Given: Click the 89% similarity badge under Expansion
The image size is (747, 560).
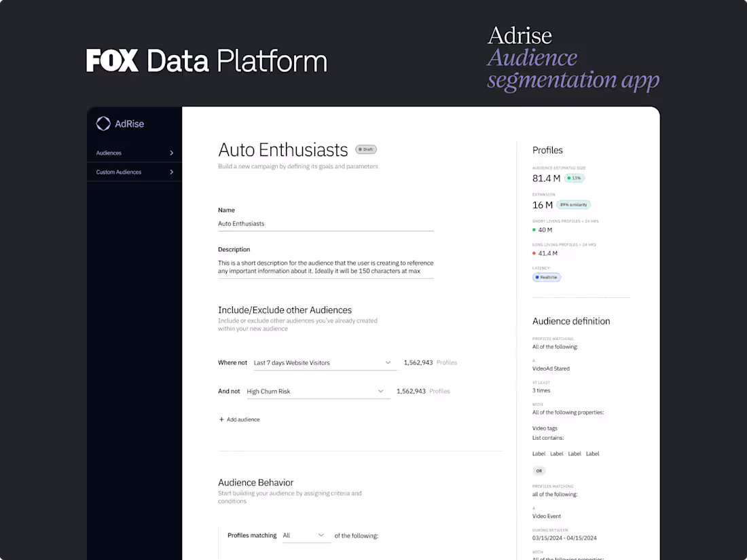Looking at the screenshot, I should click(573, 204).
